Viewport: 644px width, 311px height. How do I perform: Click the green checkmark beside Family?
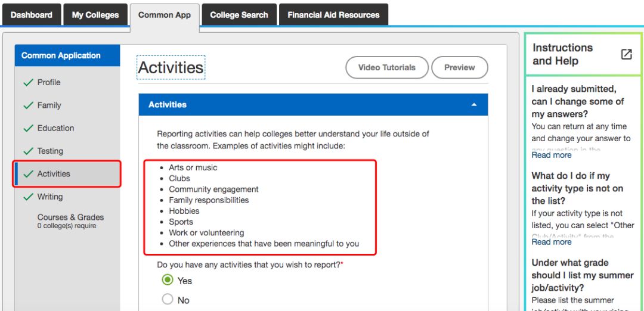click(x=29, y=105)
